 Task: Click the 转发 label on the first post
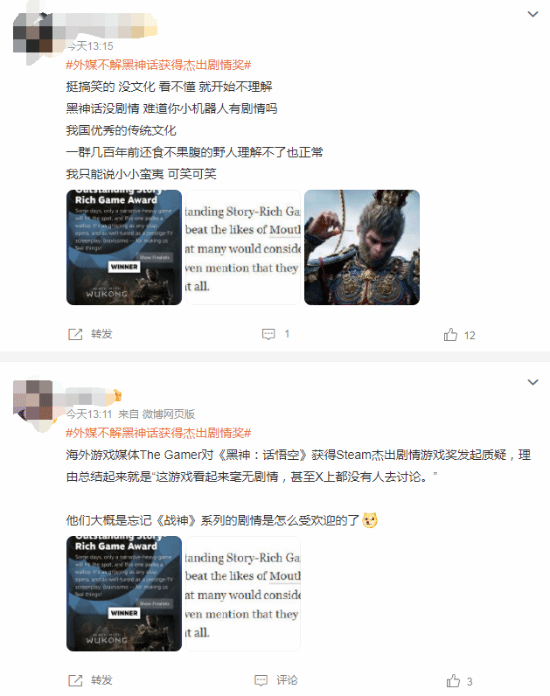tap(102, 334)
